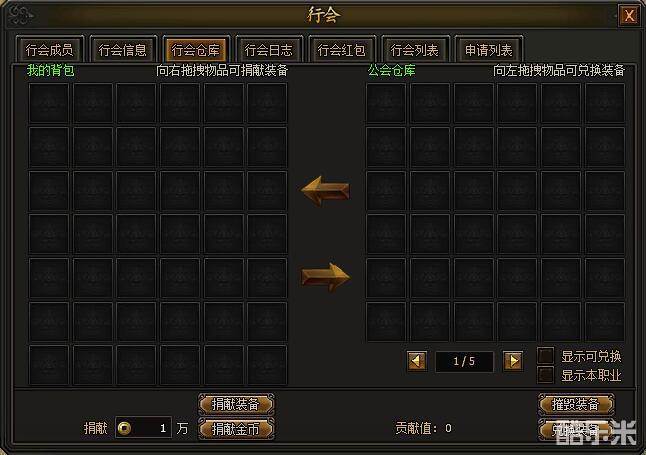The height and width of the screenshot is (455, 646).
Task: Enable the 显示可兑换 checkbox
Action: (545, 356)
